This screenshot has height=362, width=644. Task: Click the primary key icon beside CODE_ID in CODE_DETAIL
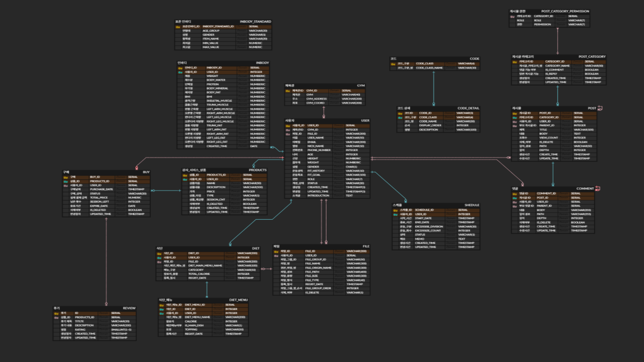tap(400, 113)
